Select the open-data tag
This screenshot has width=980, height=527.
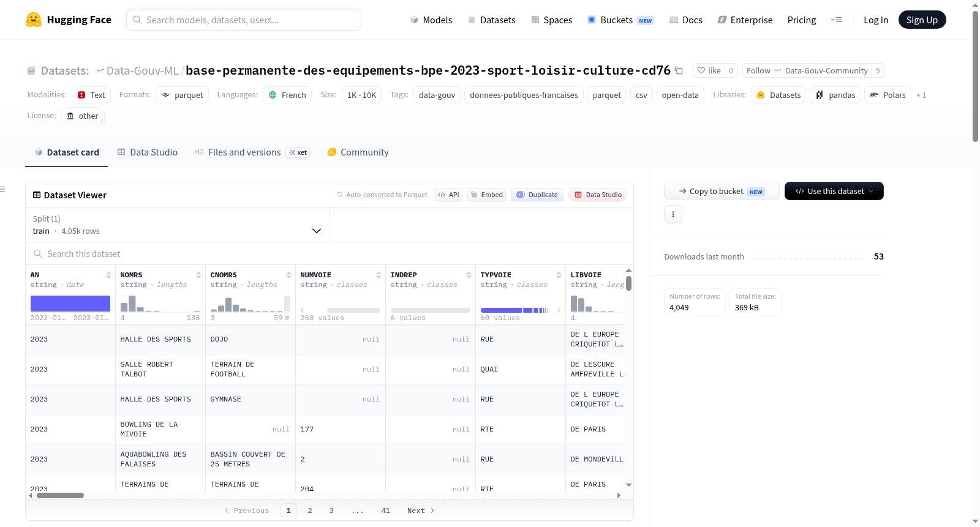[680, 95]
